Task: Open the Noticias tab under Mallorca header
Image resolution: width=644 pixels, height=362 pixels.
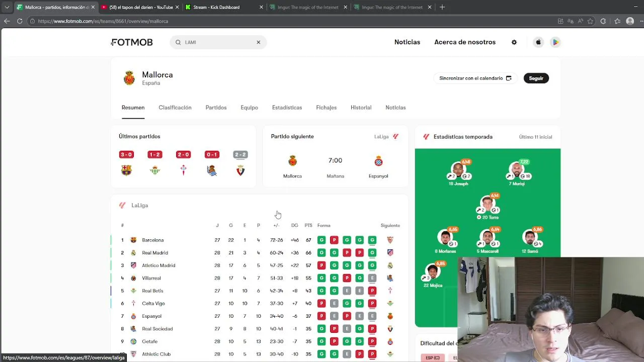Action: (x=395, y=108)
